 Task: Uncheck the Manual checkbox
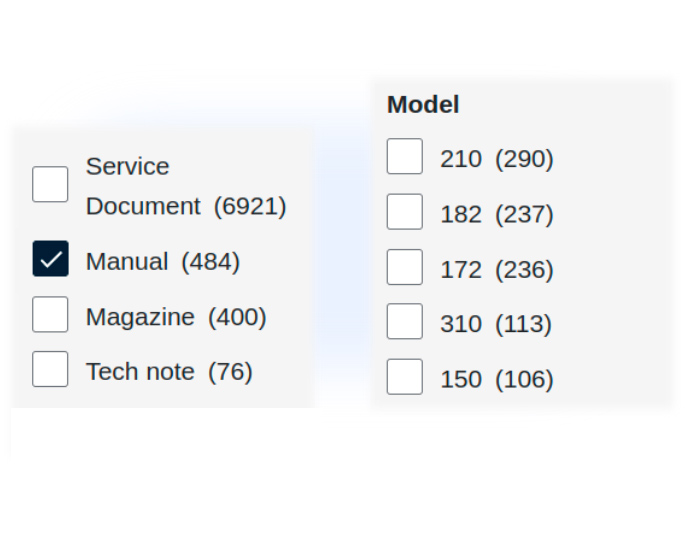point(50,259)
